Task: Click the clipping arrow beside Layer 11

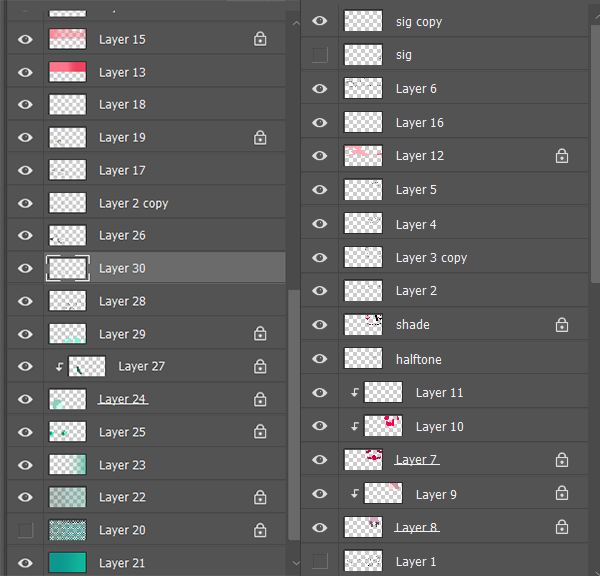Action: coord(354,393)
